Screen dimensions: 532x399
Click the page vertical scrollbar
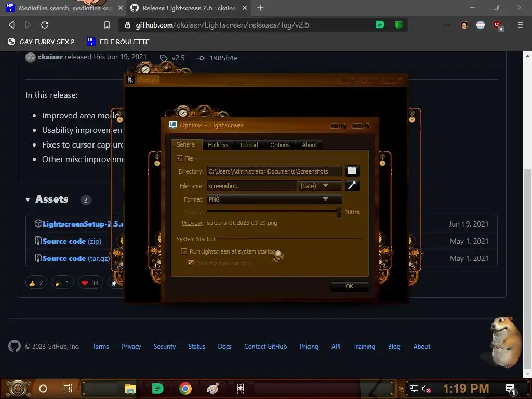pyautogui.click(x=527, y=270)
